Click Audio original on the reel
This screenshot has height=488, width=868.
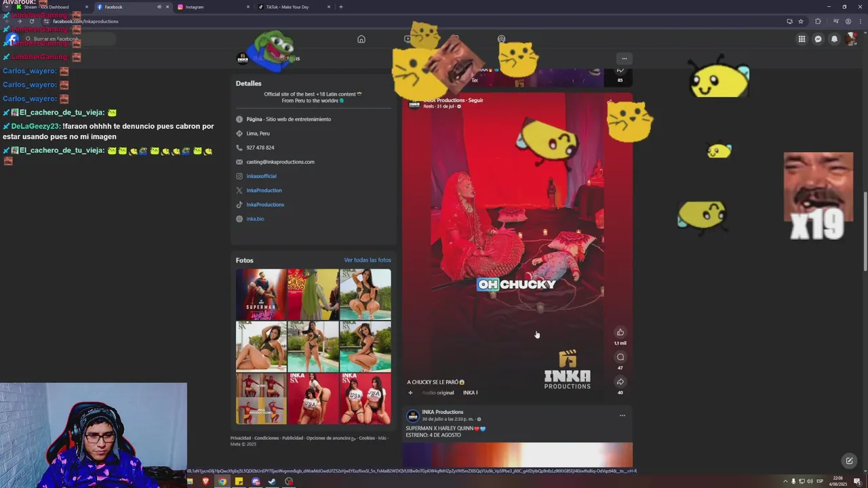[x=437, y=392]
